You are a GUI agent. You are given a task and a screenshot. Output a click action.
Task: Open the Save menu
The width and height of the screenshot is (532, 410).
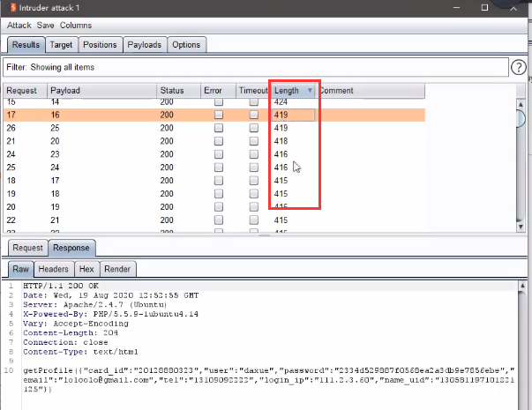[46, 26]
